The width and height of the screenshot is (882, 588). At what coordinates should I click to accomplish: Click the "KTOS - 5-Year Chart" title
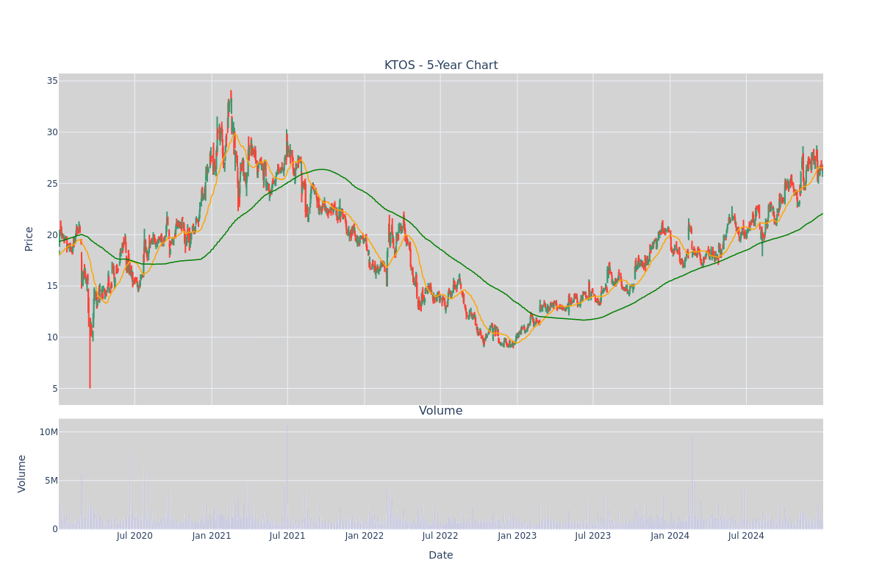pyautogui.click(x=441, y=65)
